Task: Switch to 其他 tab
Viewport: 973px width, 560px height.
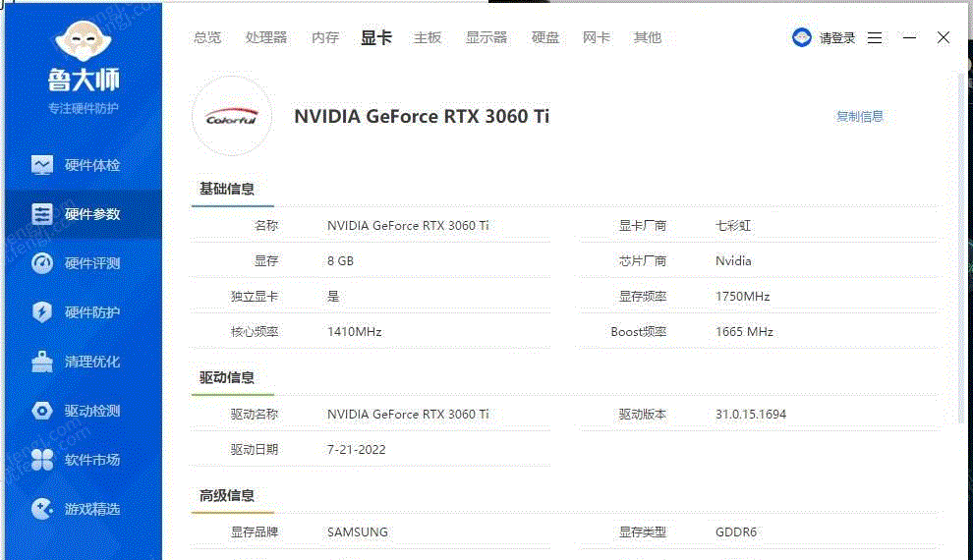Action: point(648,38)
